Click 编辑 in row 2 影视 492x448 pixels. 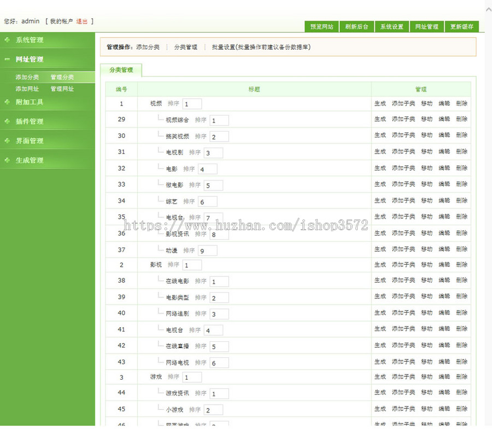pyautogui.click(x=444, y=265)
